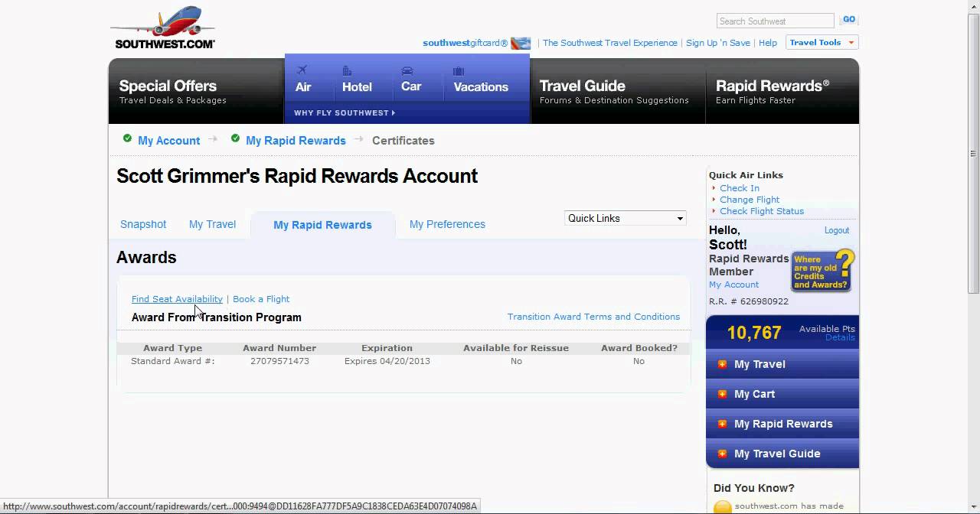Screen dimensions: 980x514
Task: Select the Hotel building icon tab
Action: [x=357, y=80]
